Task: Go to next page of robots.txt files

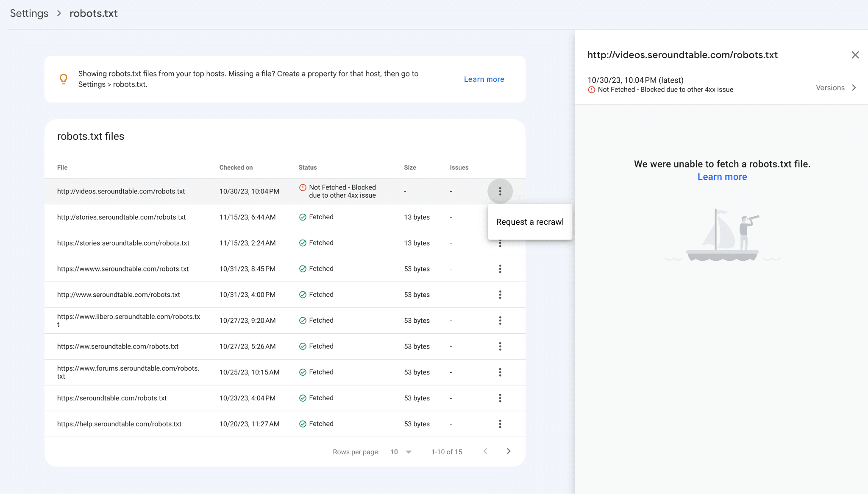Action: pyautogui.click(x=509, y=451)
